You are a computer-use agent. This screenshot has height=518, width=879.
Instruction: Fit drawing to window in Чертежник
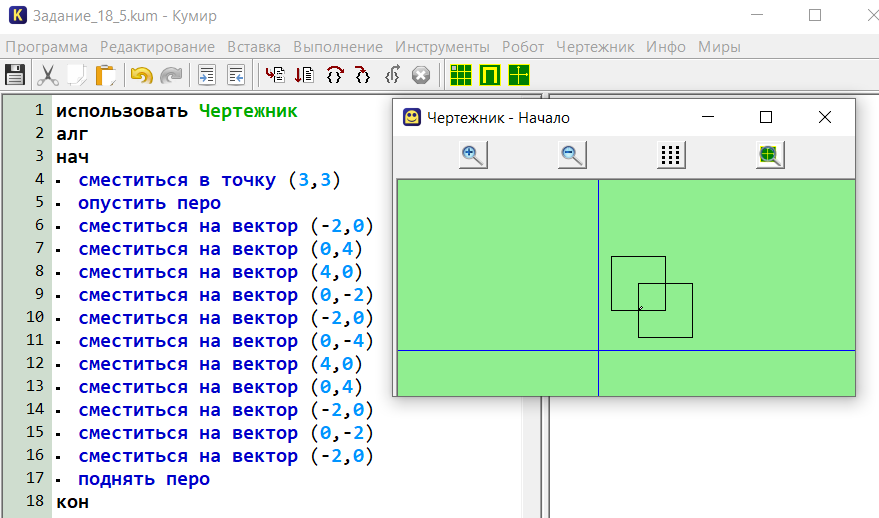pyautogui.click(x=770, y=155)
